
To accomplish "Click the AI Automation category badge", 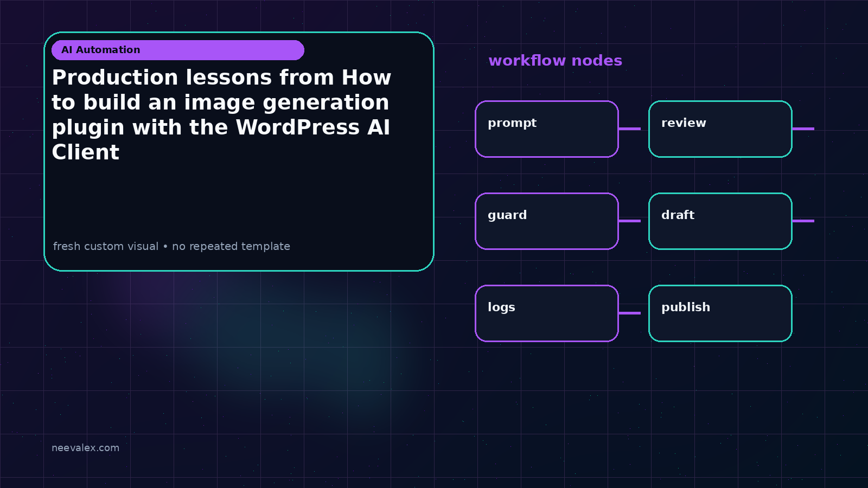I will pos(178,50).
